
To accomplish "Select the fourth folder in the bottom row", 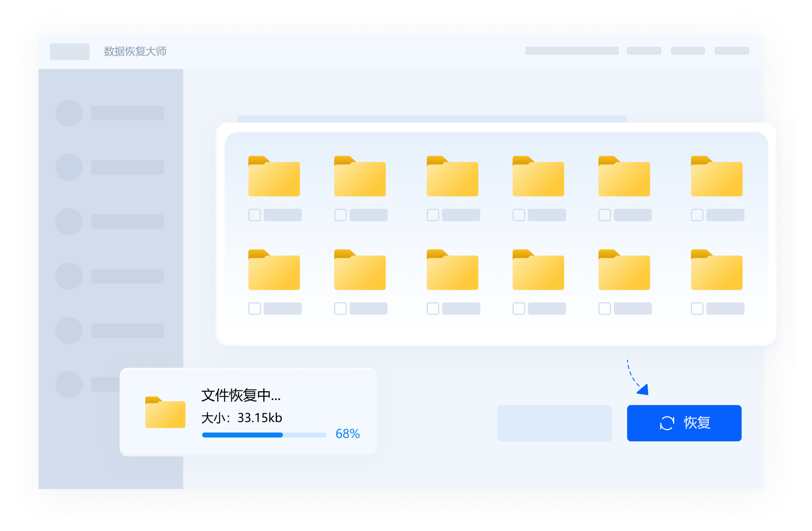I will [x=539, y=270].
